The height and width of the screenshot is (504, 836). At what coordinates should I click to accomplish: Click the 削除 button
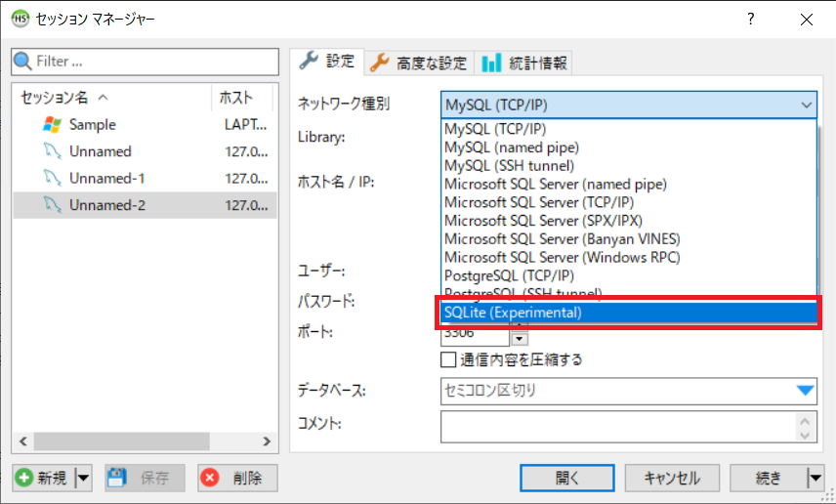pos(237,478)
